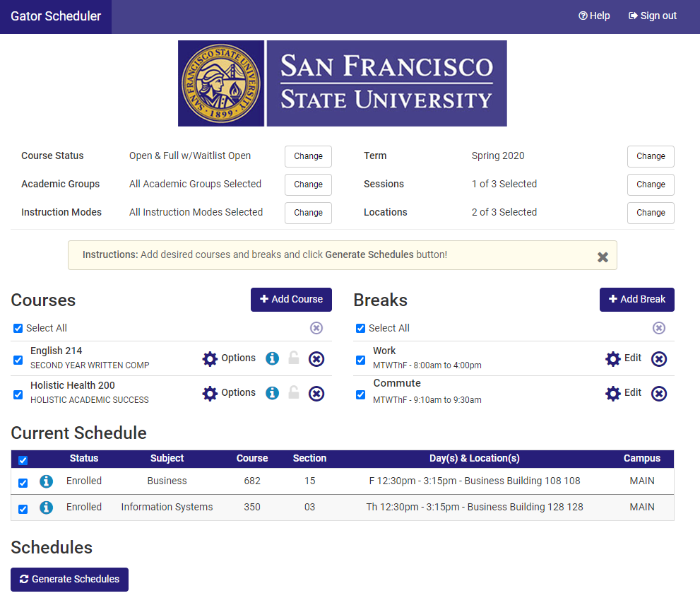Open Help in the top bar

pyautogui.click(x=594, y=15)
